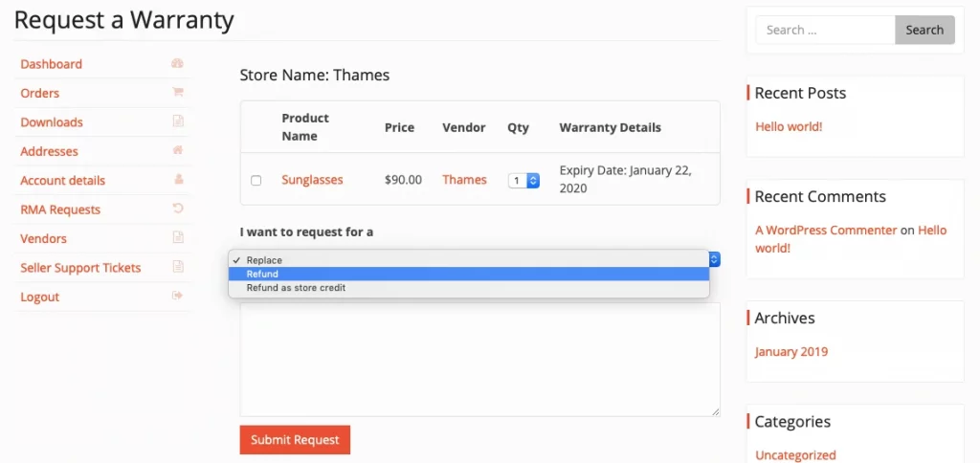
Task: Click the RMA Requests undo arrow icon
Action: tap(178, 209)
